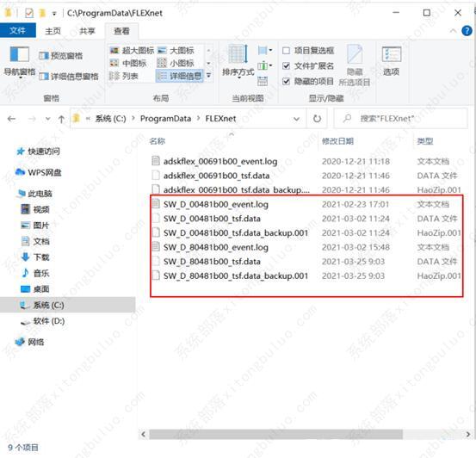Open Videos (视频) folder in sidebar
The image size is (476, 458).
[35, 209]
